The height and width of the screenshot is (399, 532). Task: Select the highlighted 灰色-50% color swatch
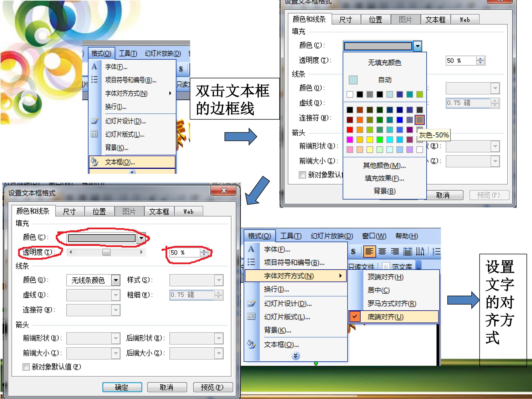click(420, 120)
